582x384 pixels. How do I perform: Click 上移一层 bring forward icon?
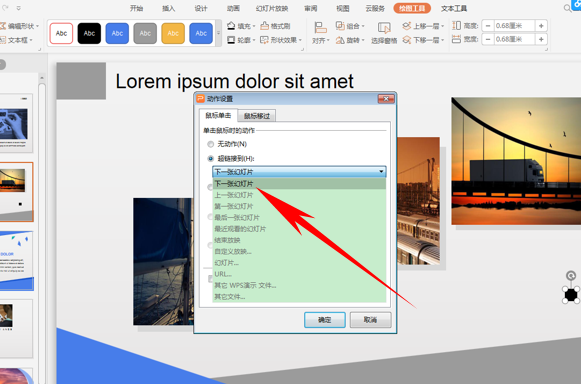pyautogui.click(x=407, y=26)
